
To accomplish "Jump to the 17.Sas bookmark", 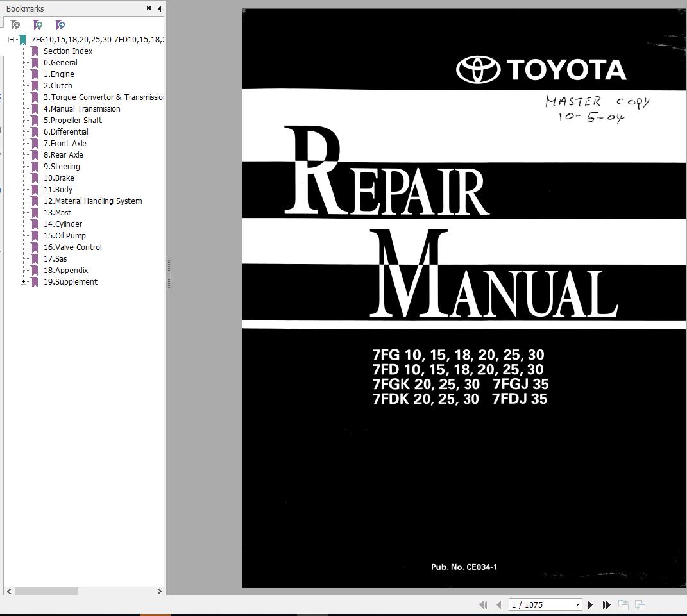I will (x=55, y=259).
